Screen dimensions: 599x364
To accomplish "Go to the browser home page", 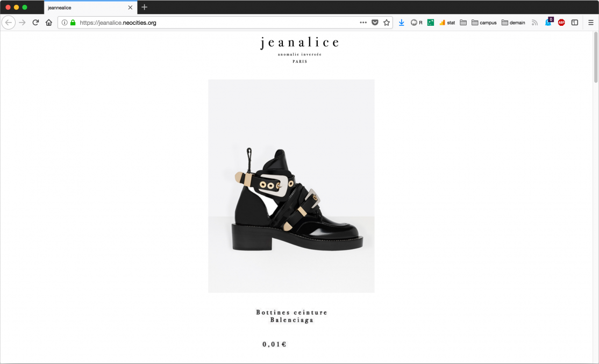I will click(x=48, y=23).
